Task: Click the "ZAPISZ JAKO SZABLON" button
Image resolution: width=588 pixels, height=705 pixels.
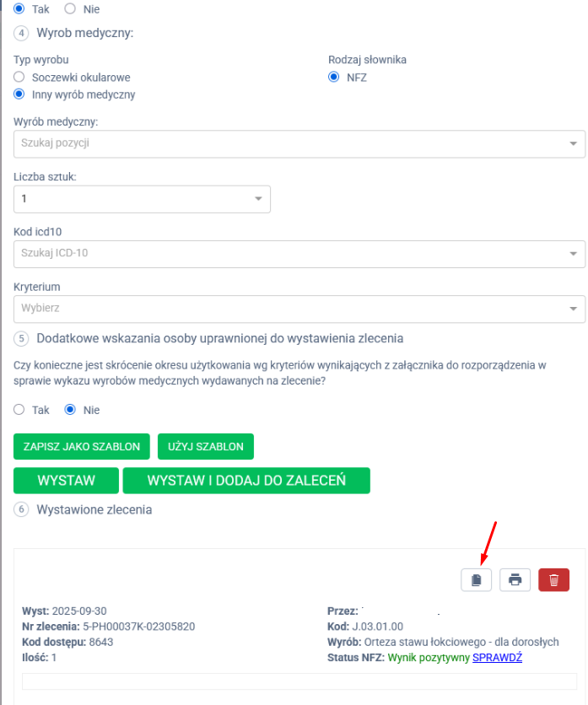Action: point(82,446)
